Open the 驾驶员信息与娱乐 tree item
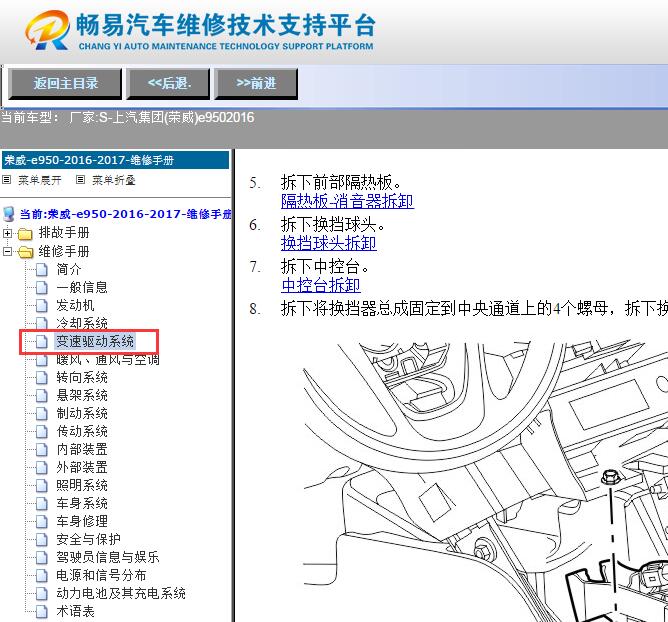 (108, 557)
